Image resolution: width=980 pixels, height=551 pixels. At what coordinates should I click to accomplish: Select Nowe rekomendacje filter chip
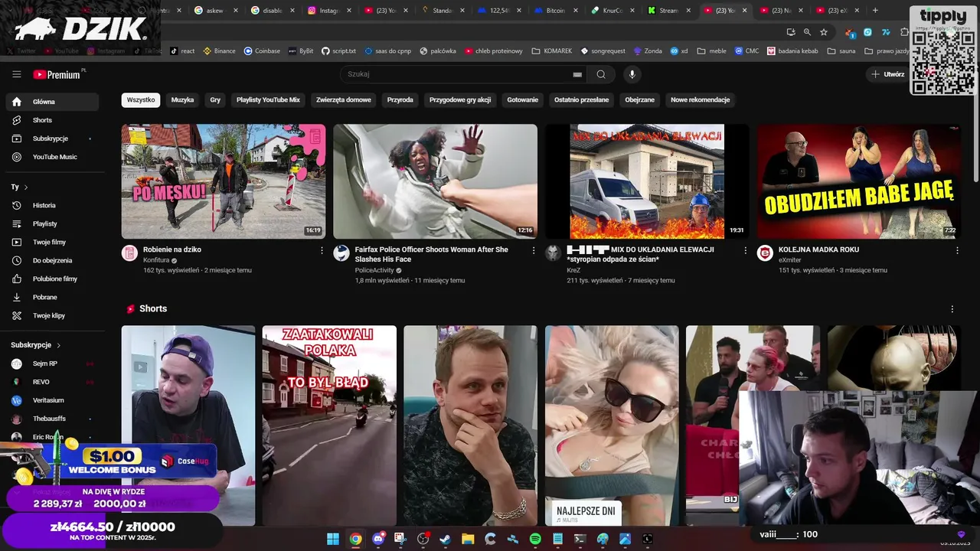point(701,100)
